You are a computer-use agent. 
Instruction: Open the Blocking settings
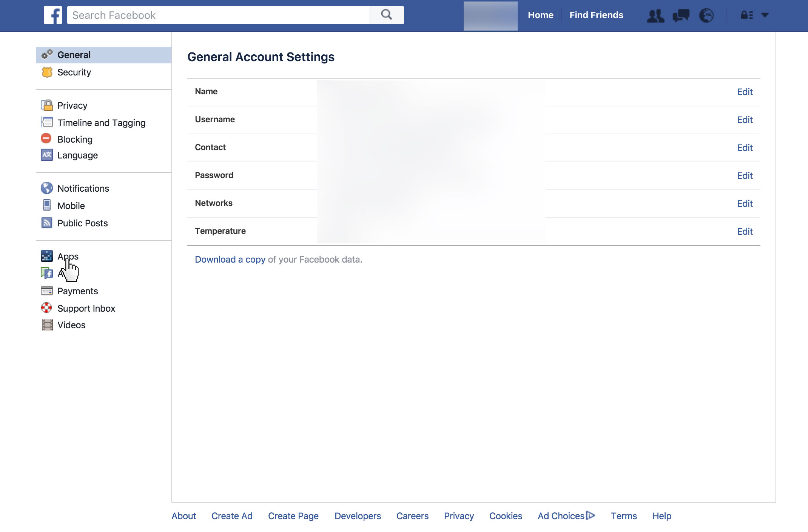(x=75, y=139)
